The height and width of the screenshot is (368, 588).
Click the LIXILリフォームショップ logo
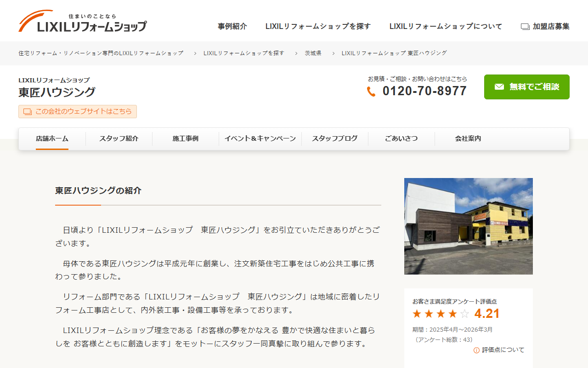pos(83,21)
